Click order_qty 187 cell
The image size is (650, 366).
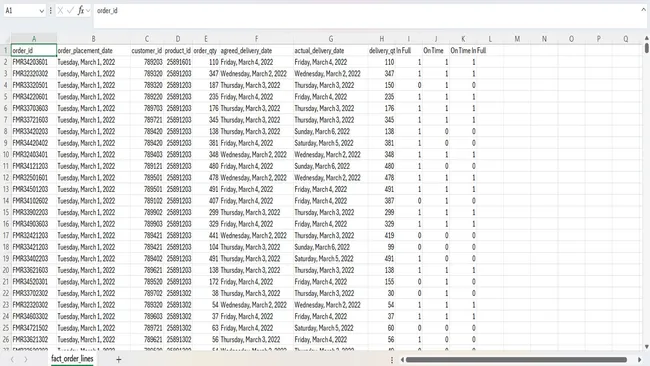206,85
